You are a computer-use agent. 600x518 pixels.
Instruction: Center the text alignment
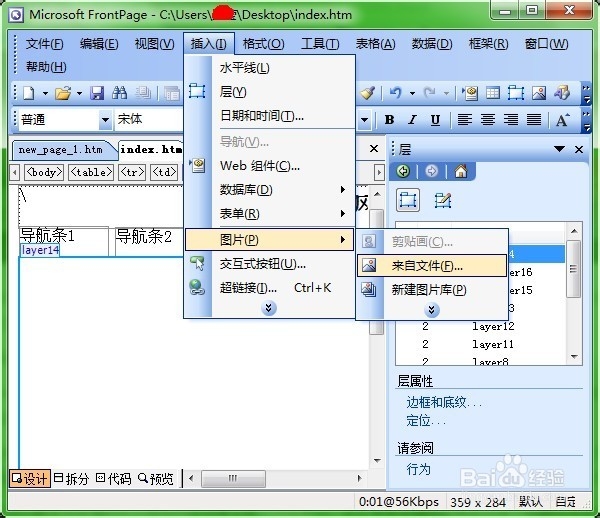[488, 120]
